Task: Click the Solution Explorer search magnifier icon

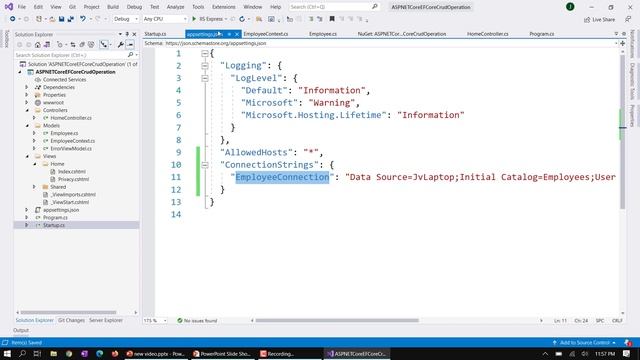Action: click(131, 55)
